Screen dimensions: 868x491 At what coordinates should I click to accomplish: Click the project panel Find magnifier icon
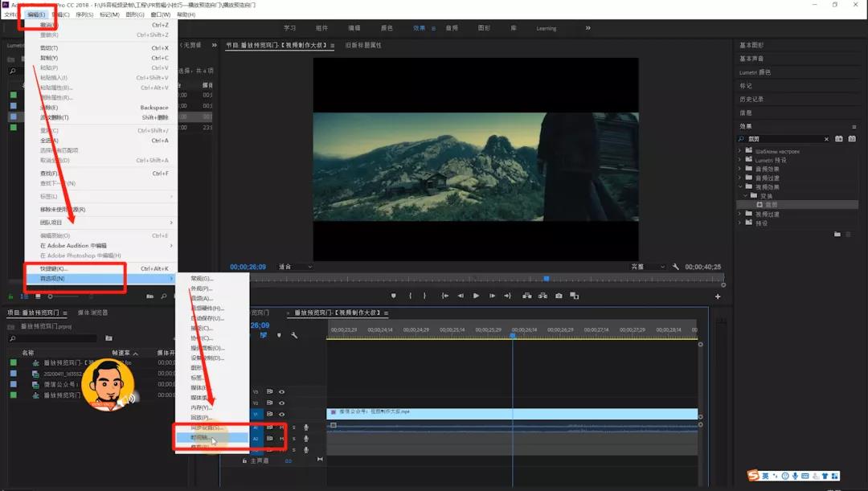click(x=164, y=297)
